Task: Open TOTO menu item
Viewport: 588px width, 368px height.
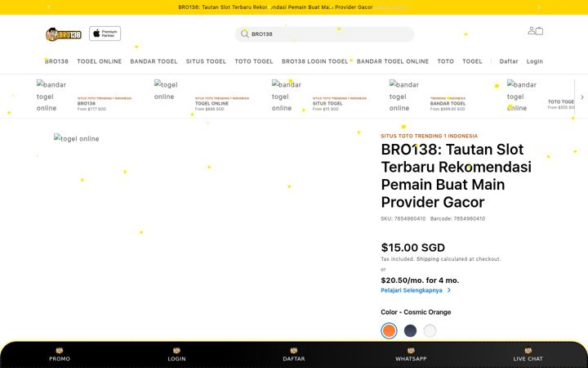Action: click(x=446, y=61)
